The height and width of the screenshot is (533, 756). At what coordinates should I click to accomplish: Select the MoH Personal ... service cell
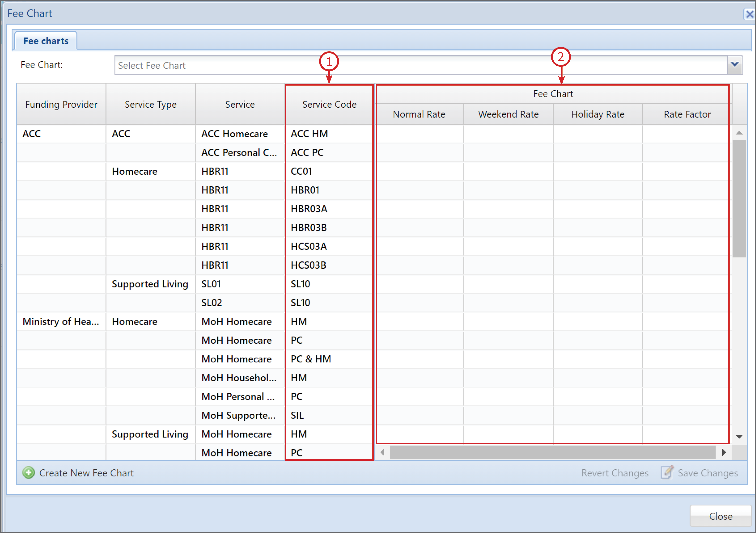[x=240, y=396]
